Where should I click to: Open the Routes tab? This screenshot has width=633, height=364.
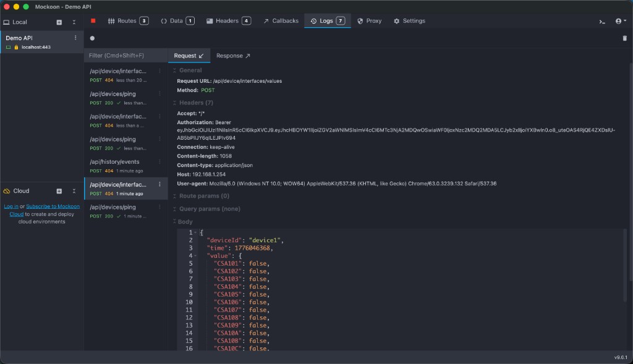(128, 21)
